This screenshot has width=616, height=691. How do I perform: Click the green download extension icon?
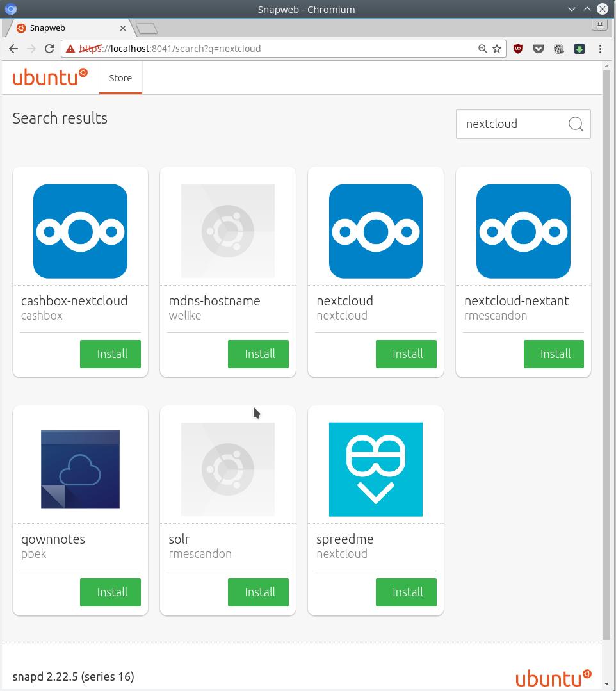[580, 49]
